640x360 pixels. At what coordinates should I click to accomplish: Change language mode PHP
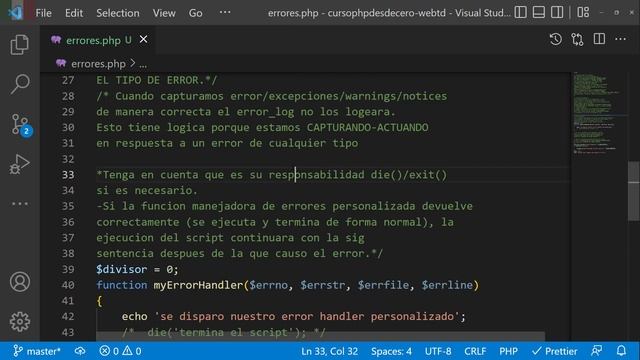point(509,351)
